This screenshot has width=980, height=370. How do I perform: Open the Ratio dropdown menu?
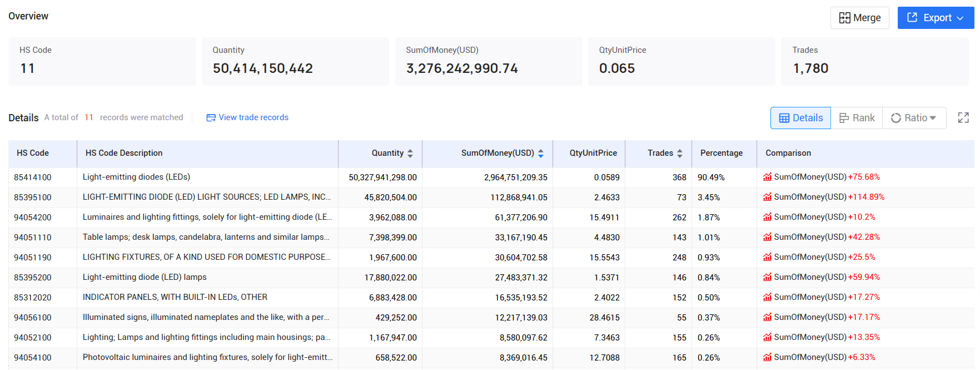click(x=914, y=118)
